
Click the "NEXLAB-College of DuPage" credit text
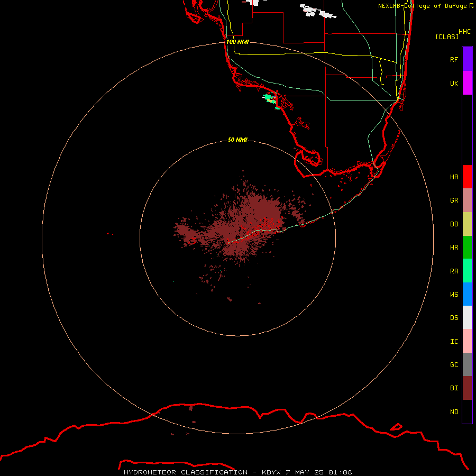pos(422,6)
